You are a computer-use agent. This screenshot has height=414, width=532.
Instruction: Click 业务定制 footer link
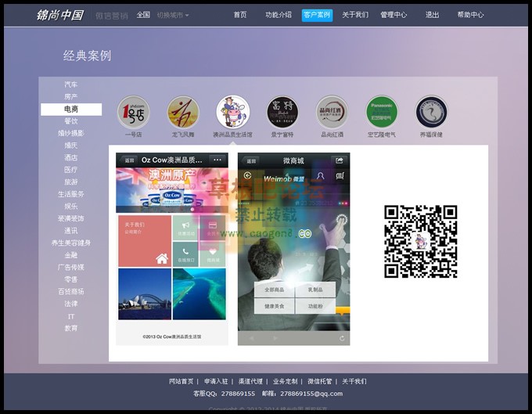pyautogui.click(x=285, y=381)
